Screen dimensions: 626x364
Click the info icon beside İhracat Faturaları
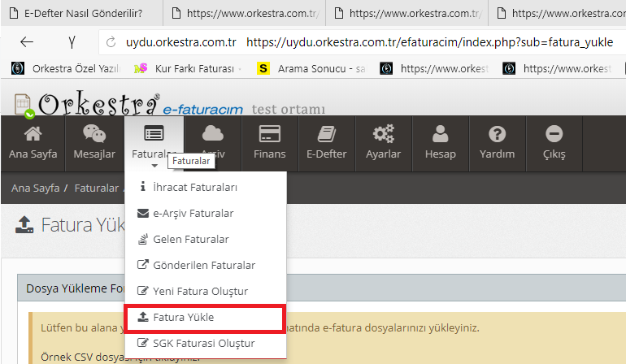142,186
